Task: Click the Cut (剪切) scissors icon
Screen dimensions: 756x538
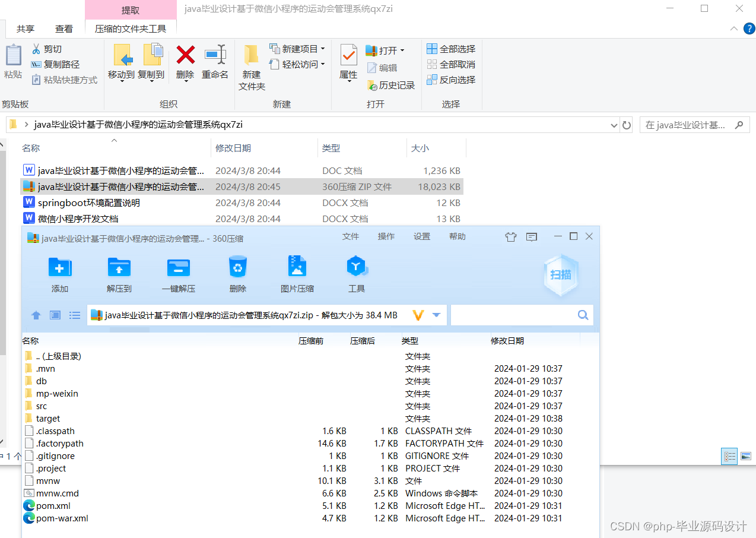Action: [x=36, y=49]
